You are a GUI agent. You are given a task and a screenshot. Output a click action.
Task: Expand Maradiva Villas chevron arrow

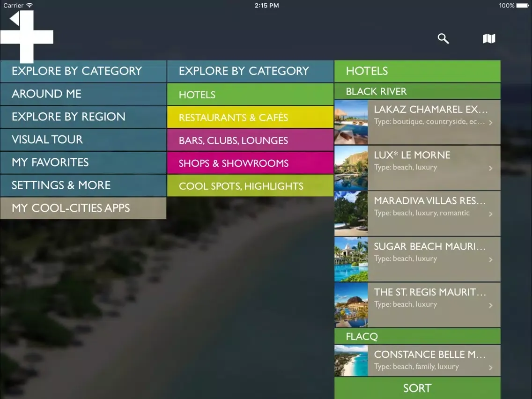(x=491, y=214)
